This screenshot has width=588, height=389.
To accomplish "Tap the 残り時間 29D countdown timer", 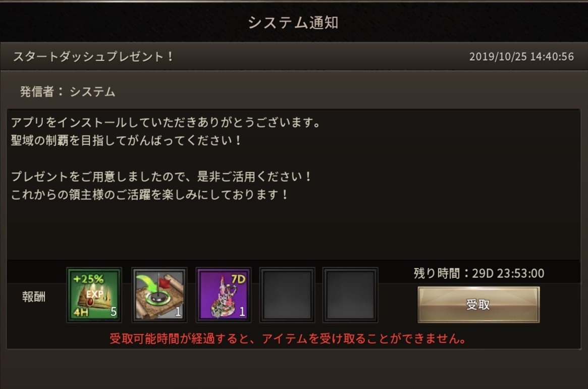I will (x=479, y=273).
